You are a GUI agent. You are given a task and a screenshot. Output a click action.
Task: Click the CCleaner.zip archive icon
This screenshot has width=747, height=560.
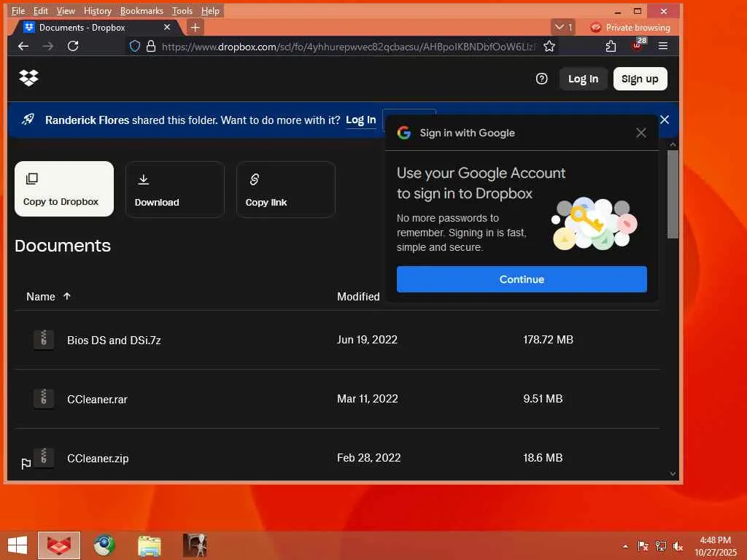tap(43, 458)
